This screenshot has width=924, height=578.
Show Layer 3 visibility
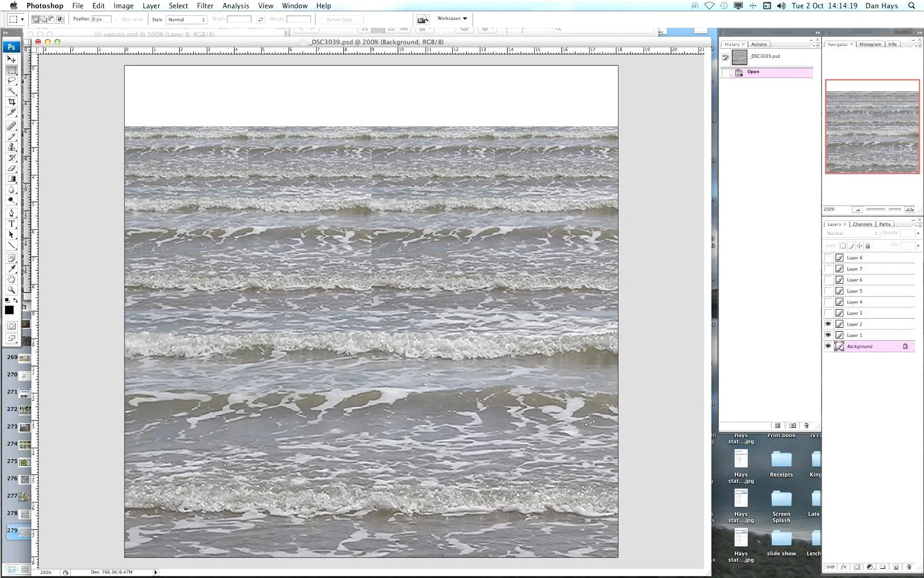click(x=828, y=313)
